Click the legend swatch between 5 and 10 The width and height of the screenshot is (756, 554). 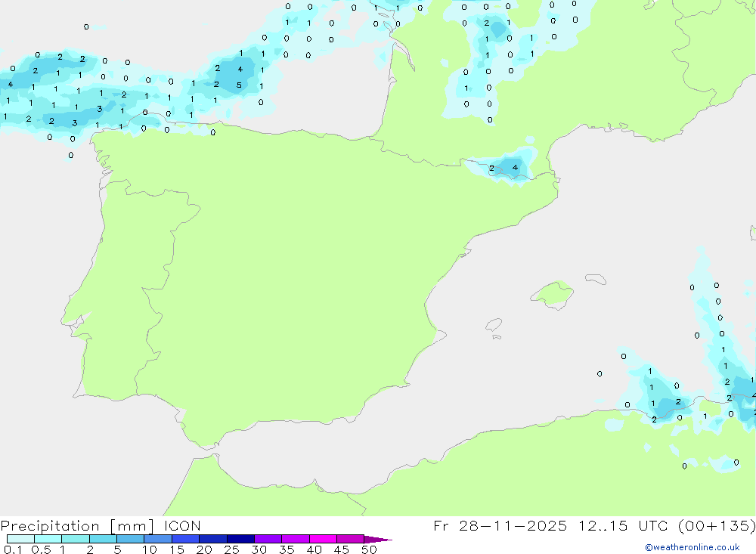pos(130,539)
